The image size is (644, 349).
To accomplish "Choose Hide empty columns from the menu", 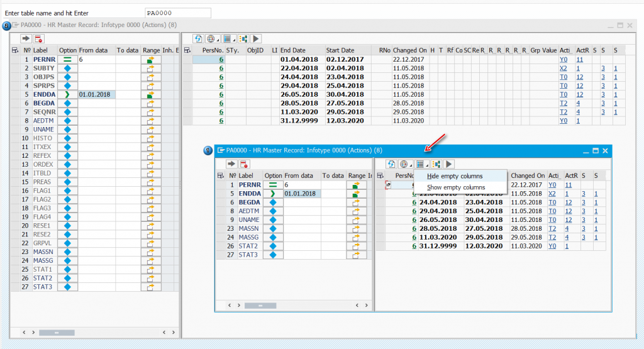I will click(455, 176).
